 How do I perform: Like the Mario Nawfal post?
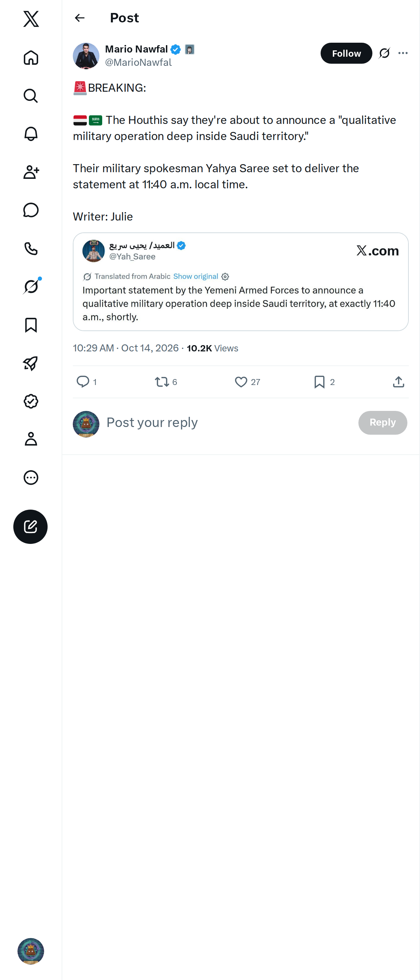pos(241,381)
